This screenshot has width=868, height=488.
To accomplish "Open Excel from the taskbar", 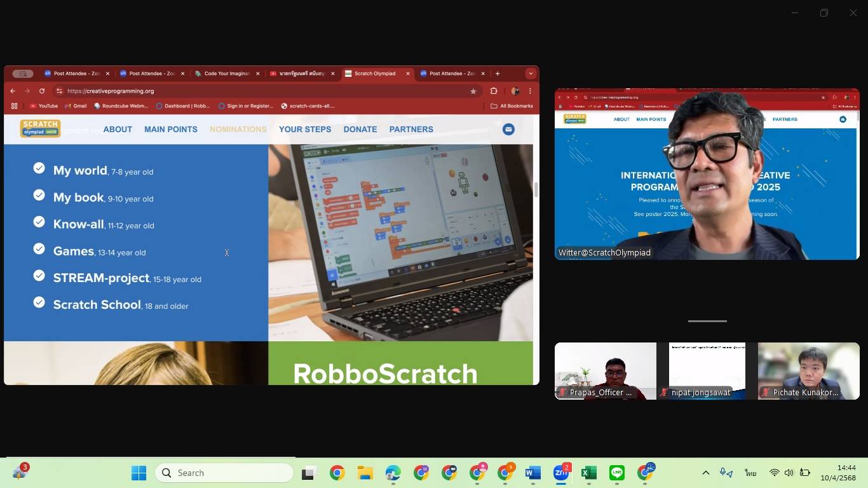I will (589, 473).
